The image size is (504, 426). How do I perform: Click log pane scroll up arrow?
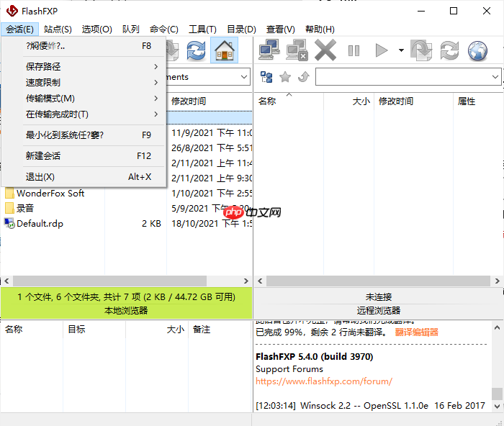[497, 328]
